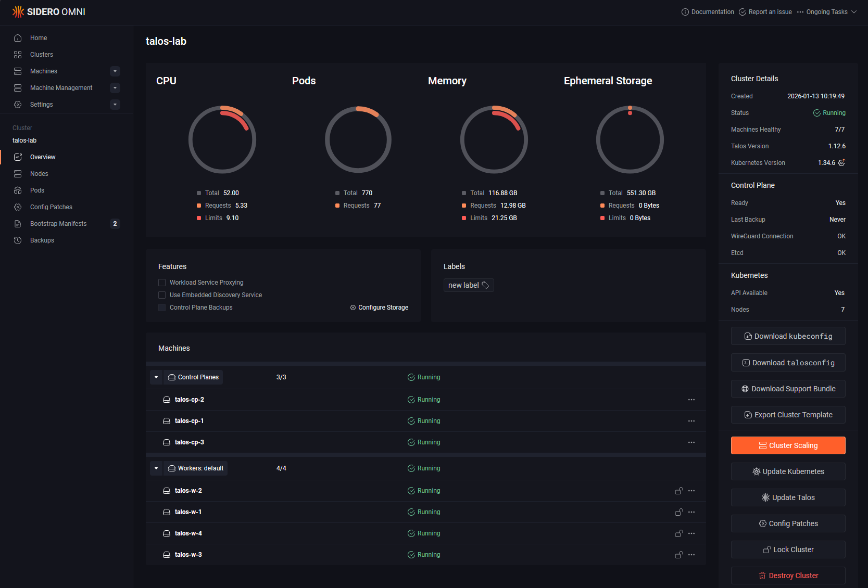The width and height of the screenshot is (868, 588).
Task: Click the lock icon for talos-w-1
Action: click(x=679, y=512)
